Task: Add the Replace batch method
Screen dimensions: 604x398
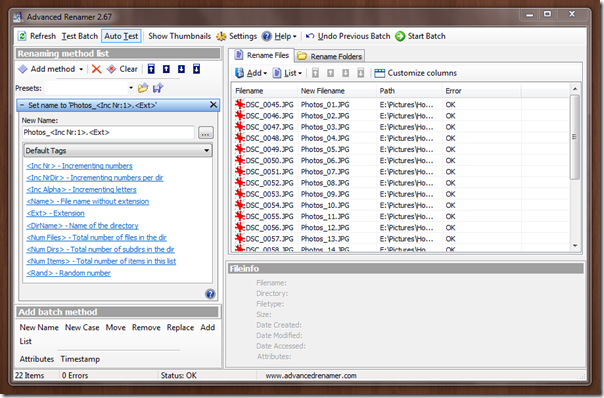Action: [180, 327]
